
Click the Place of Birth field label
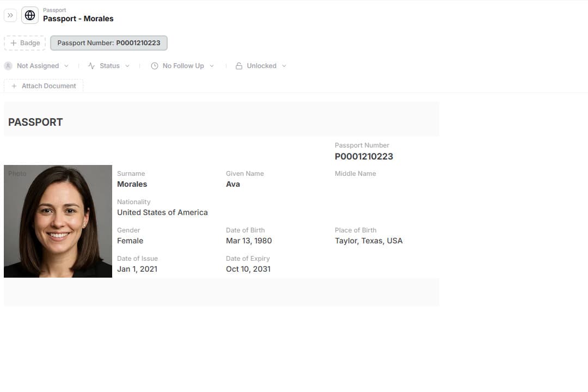click(x=356, y=230)
